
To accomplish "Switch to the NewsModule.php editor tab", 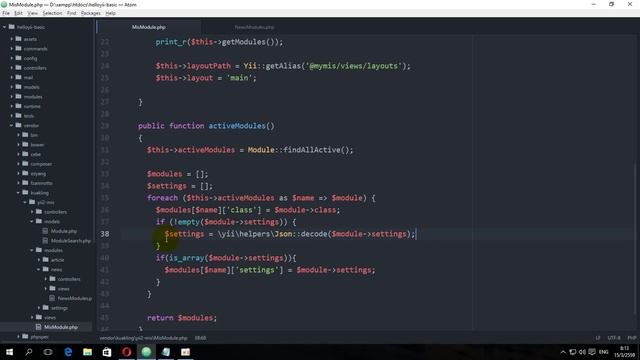I will point(254,27).
